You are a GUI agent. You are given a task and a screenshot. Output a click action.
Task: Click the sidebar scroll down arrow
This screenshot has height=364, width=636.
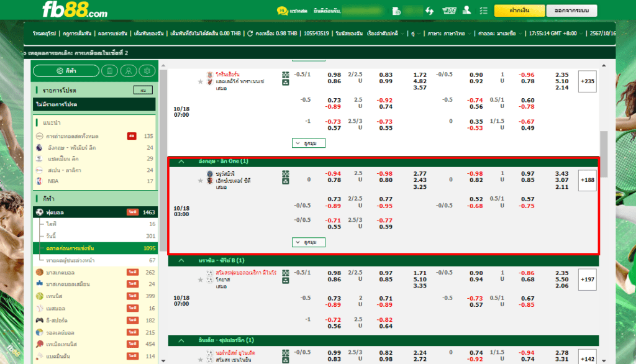click(x=163, y=360)
